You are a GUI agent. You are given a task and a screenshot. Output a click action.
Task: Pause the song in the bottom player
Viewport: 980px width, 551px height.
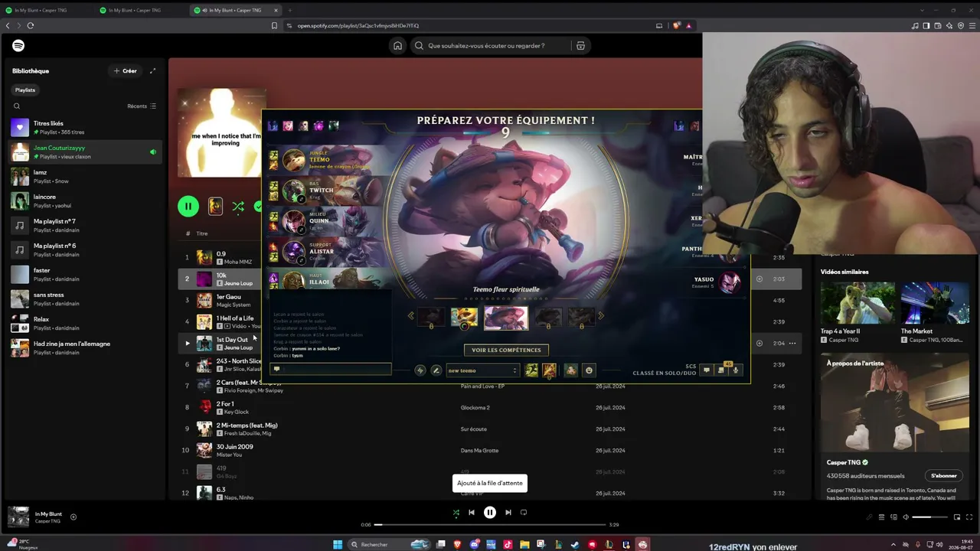[490, 513]
